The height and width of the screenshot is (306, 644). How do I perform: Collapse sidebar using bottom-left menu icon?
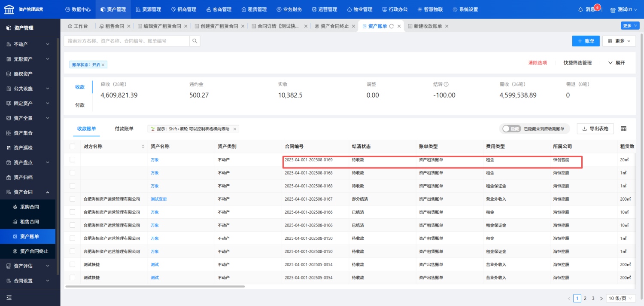(9, 297)
